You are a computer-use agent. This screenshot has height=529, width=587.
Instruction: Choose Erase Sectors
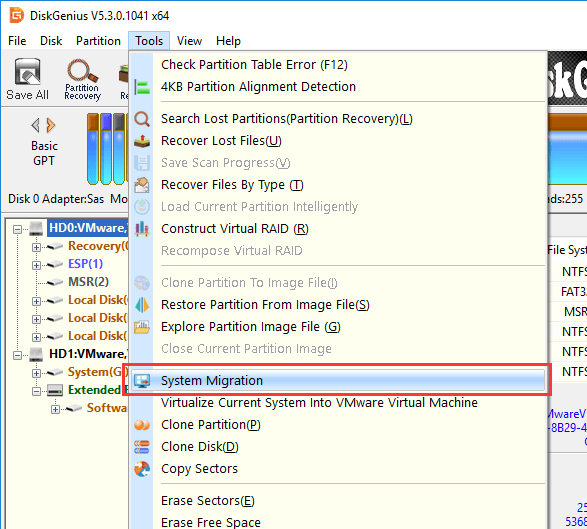tap(338, 501)
